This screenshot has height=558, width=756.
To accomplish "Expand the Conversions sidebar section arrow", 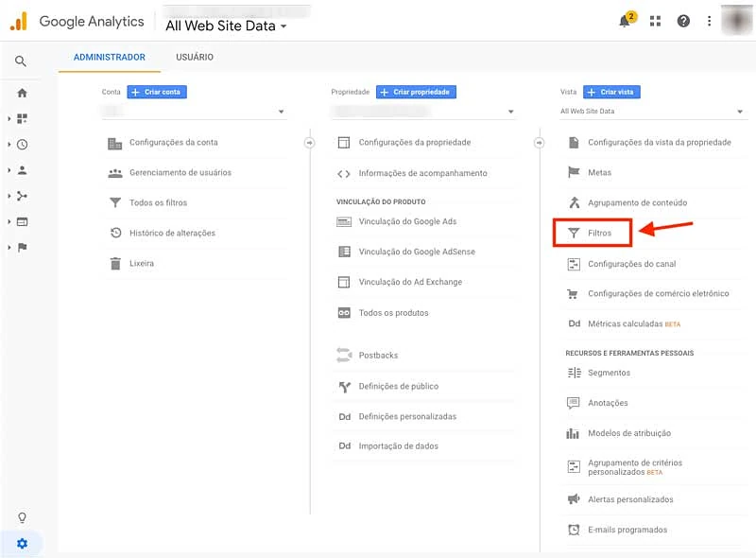I will (x=9, y=248).
